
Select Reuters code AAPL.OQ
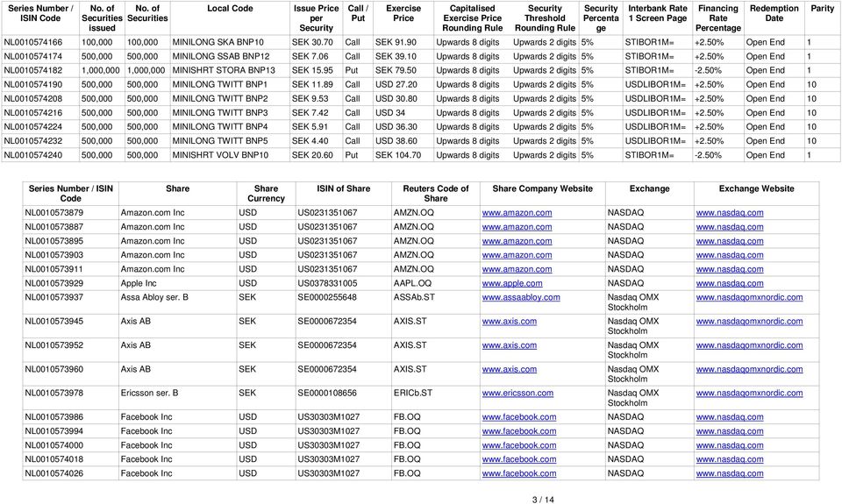[412, 283]
